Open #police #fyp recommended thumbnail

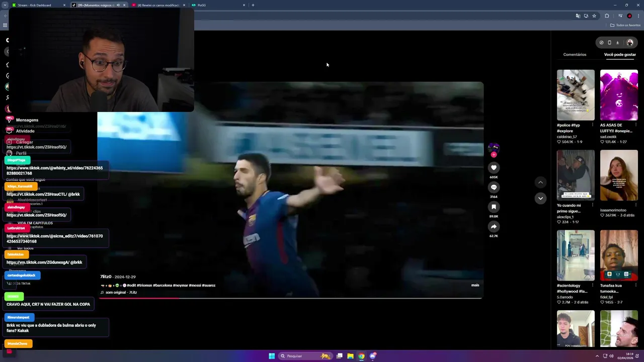click(x=576, y=95)
